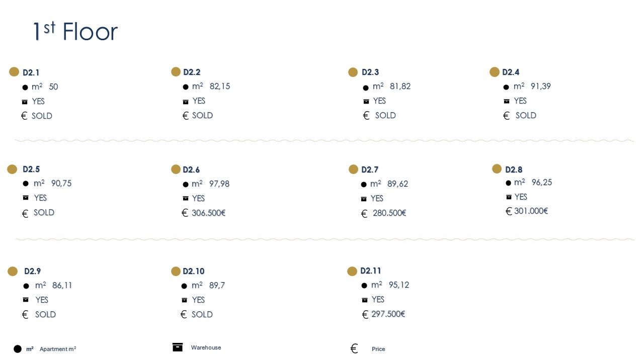The height and width of the screenshot is (362, 644).
Task: Click the black dot in the Apartment m² legend
Action: [18, 349]
